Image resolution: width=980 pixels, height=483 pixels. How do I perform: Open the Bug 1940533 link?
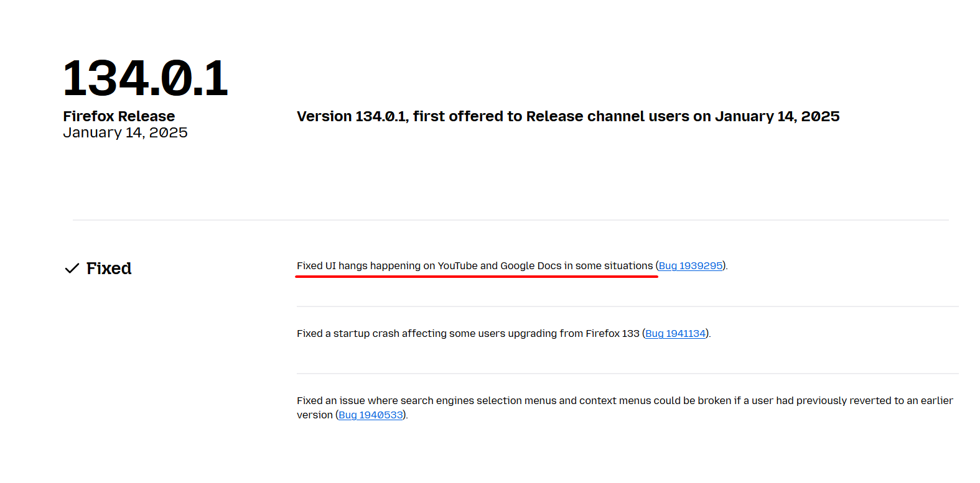click(x=371, y=415)
